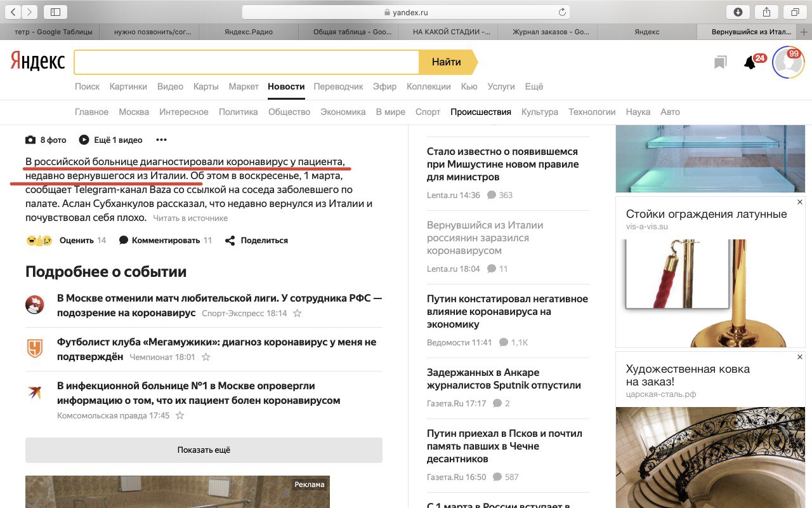Select Политика news category
This screenshot has width=812, height=508.
[239, 112]
